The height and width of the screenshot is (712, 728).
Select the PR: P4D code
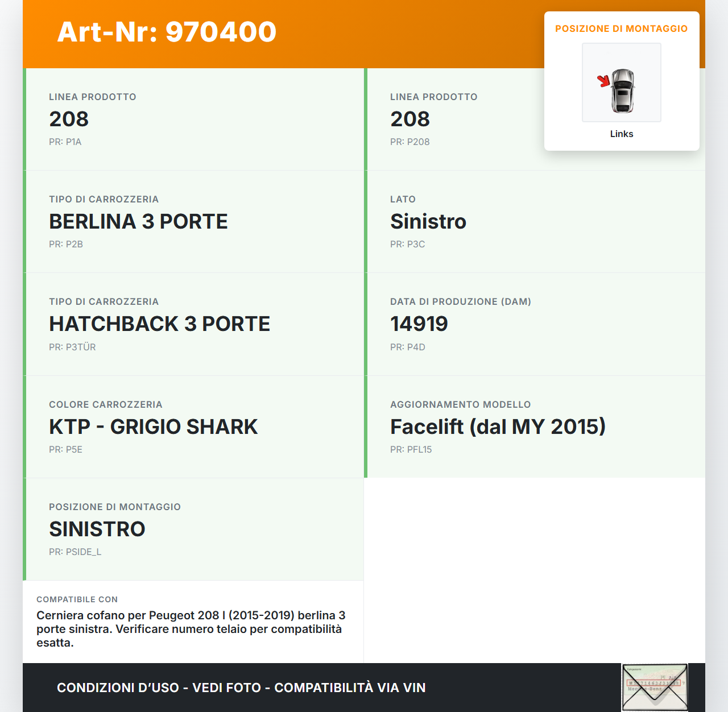(407, 347)
